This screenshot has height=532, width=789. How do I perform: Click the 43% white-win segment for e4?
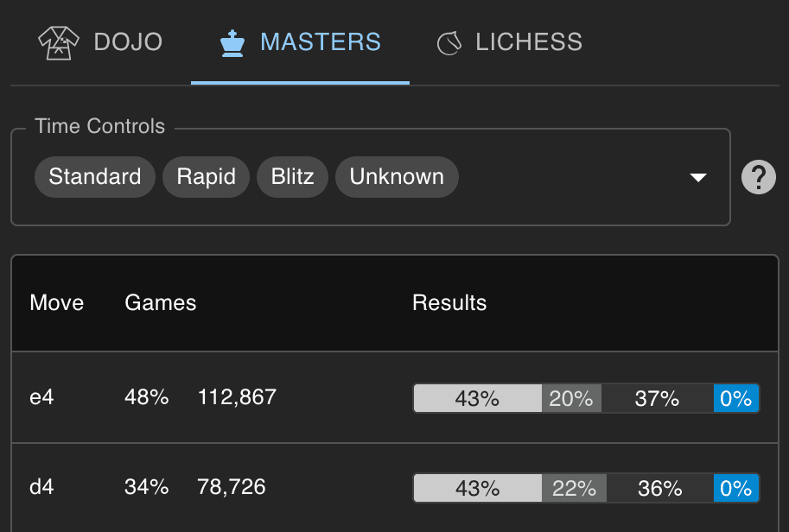click(476, 398)
